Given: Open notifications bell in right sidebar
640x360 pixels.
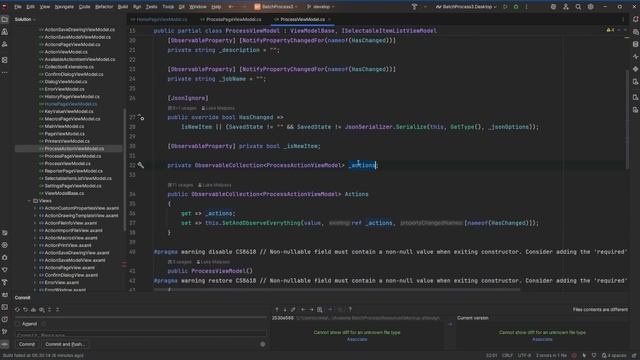Looking at the screenshot, I should 635,19.
